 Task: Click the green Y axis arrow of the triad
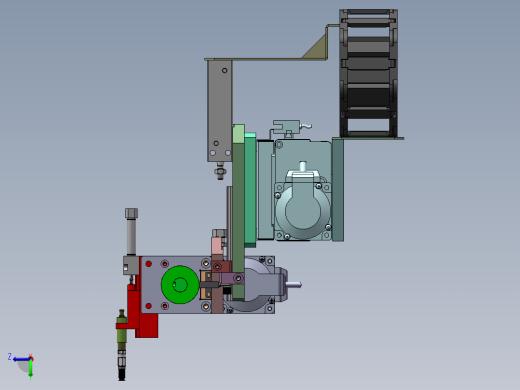pyautogui.click(x=30, y=370)
